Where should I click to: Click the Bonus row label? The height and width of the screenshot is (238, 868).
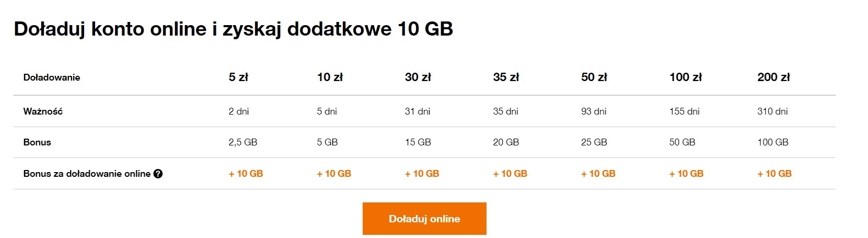click(37, 142)
